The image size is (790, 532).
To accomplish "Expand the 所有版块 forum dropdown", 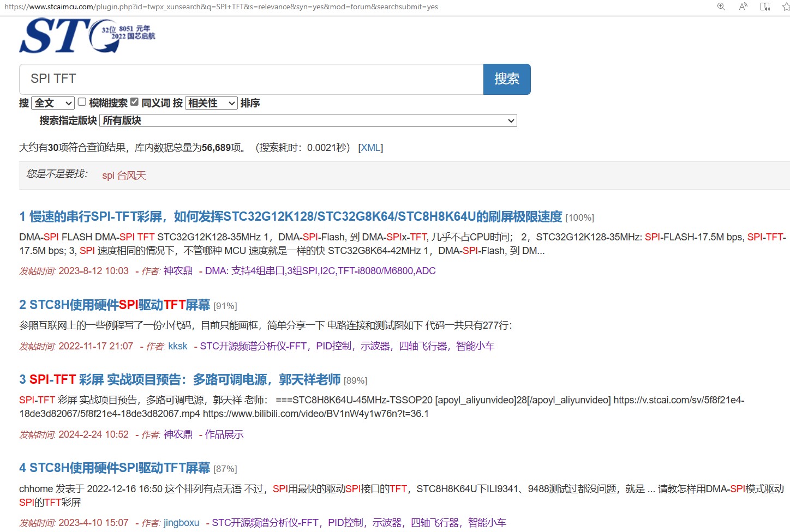I will tap(308, 120).
